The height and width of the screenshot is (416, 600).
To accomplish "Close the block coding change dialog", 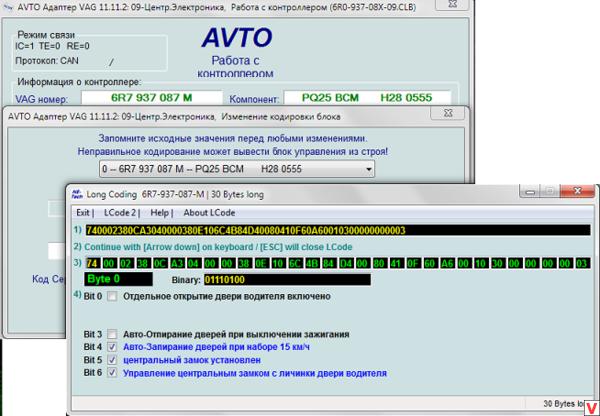I will (x=448, y=113).
